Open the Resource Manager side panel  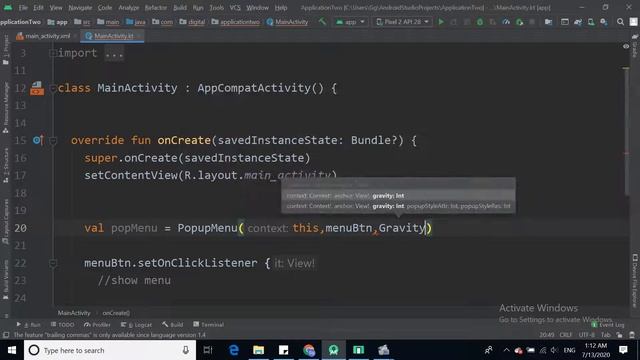(6, 107)
